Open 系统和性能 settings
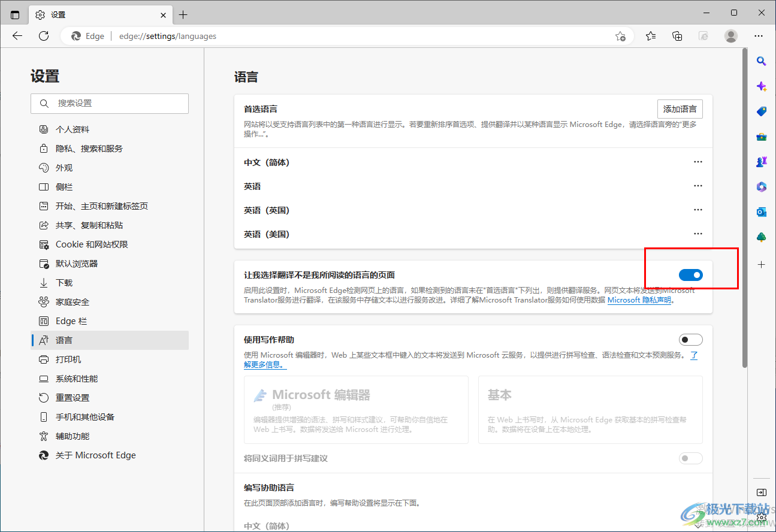This screenshot has width=776, height=532. [x=110, y=379]
